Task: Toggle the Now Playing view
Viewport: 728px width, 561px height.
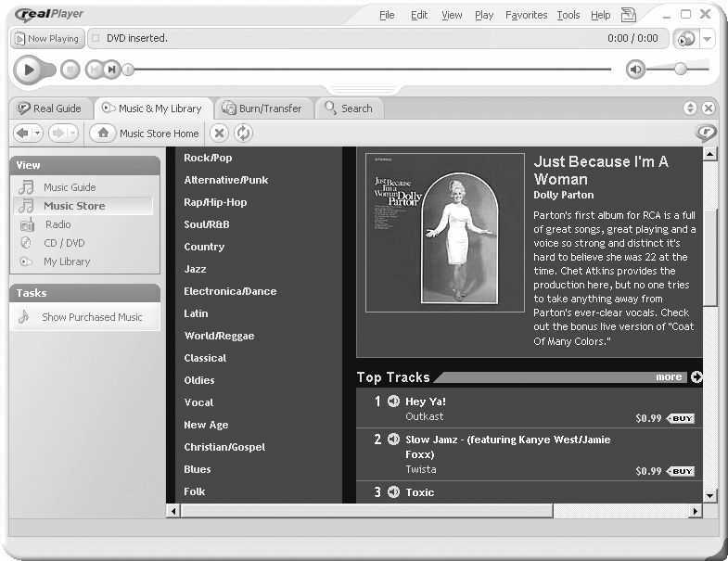Action: tap(46, 39)
